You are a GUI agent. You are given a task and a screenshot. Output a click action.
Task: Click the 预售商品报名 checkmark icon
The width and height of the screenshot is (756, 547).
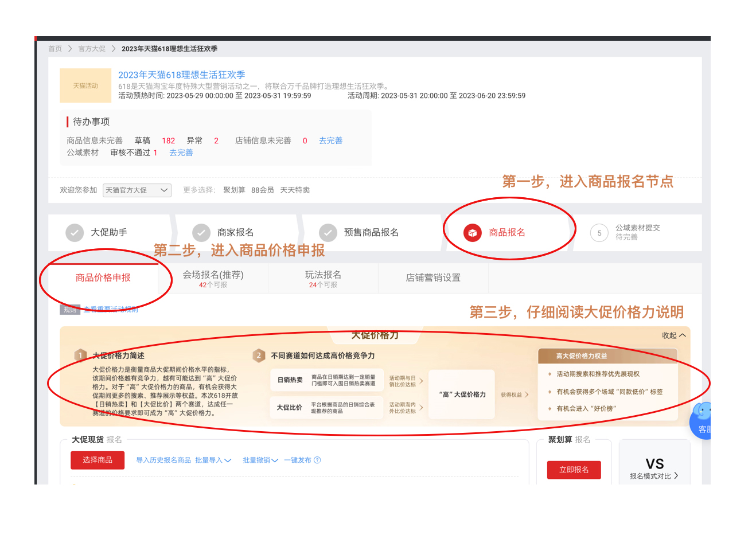tap(328, 233)
